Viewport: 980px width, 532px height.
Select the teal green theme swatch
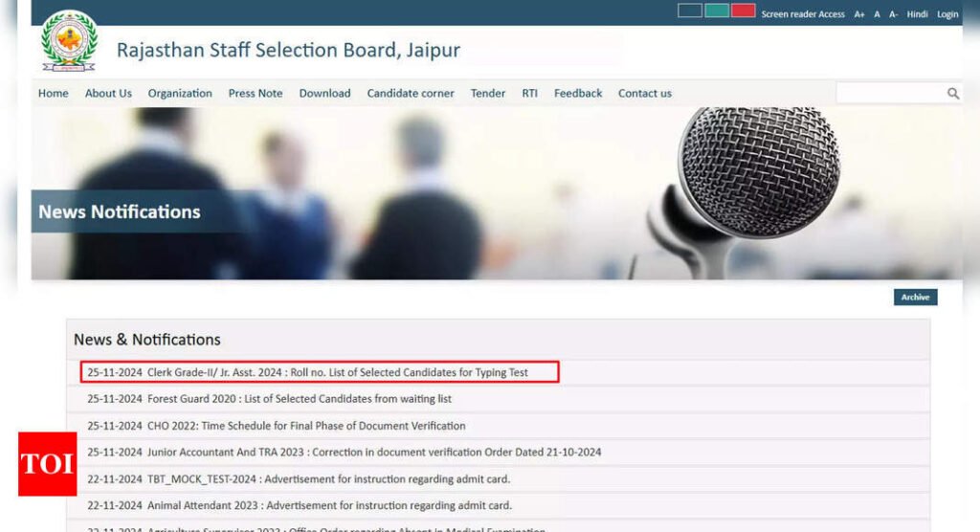[717, 11]
